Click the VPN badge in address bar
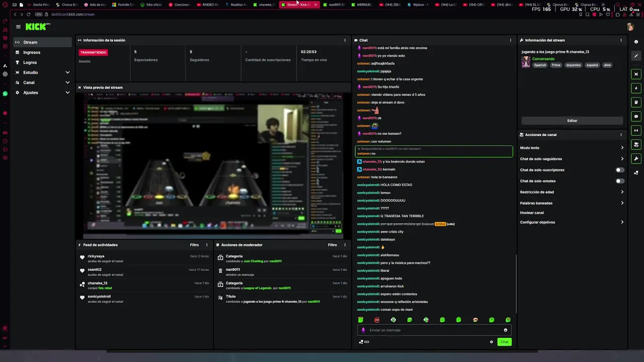 (38, 14)
